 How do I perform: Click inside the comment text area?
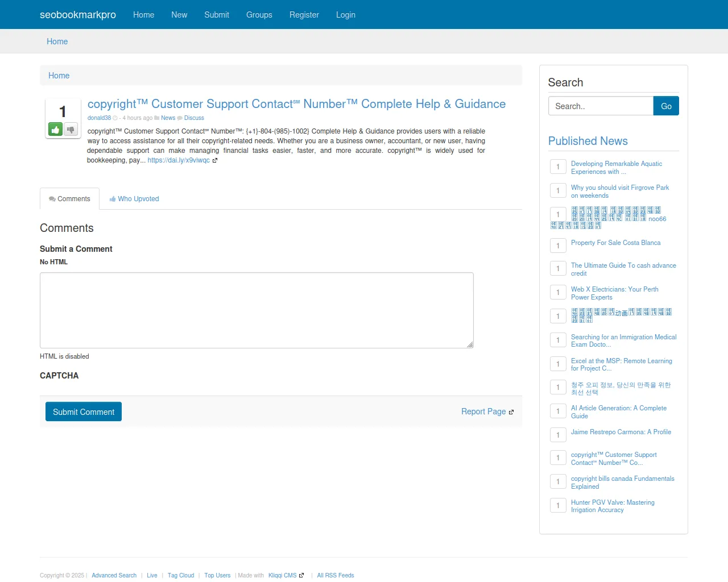pos(257,310)
